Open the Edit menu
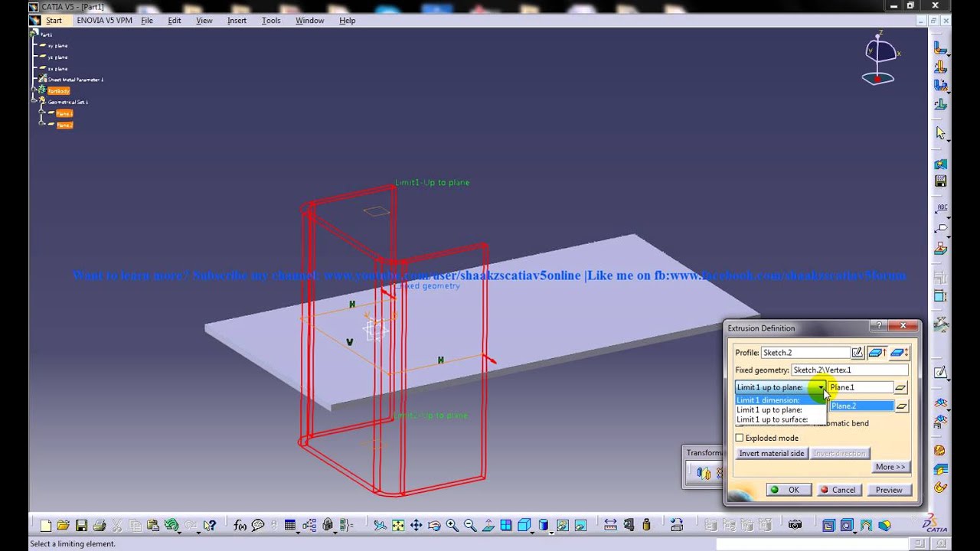 pyautogui.click(x=175, y=21)
